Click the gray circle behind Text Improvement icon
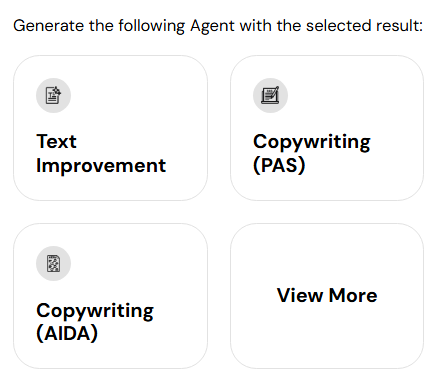The image size is (437, 380). pyautogui.click(x=53, y=95)
